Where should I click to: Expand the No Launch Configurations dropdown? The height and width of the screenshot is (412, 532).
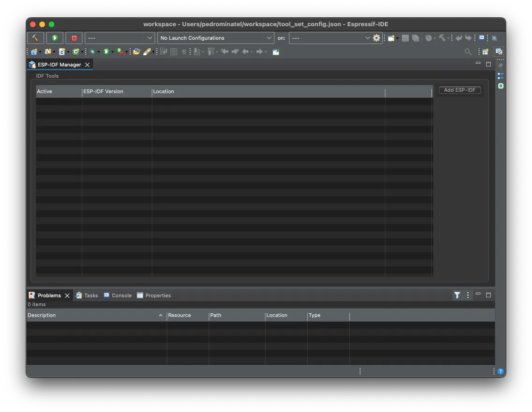pos(215,38)
